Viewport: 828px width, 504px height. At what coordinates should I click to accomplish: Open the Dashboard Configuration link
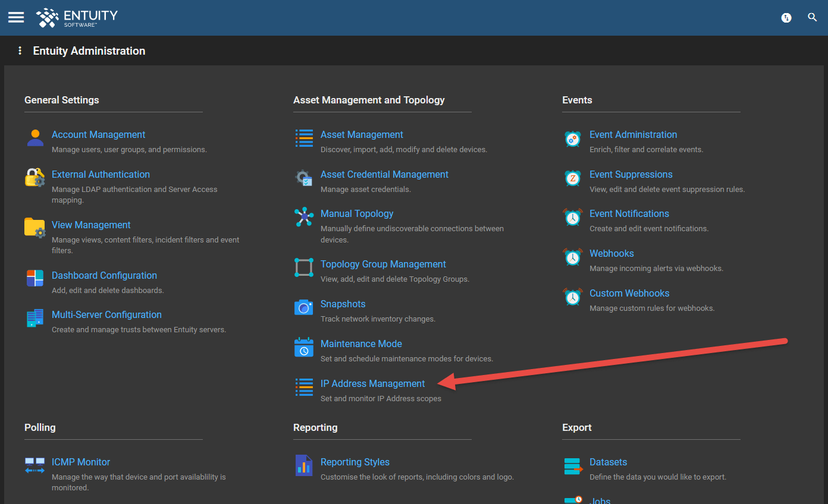104,276
